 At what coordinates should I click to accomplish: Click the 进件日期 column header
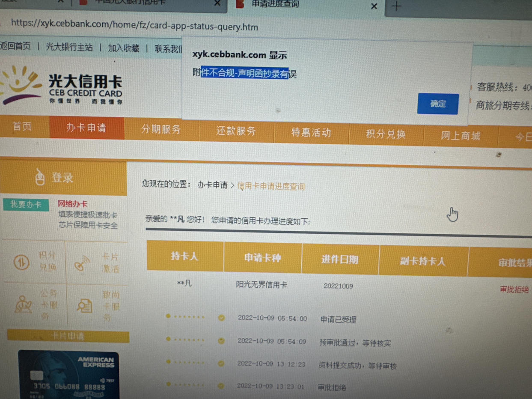click(x=340, y=259)
